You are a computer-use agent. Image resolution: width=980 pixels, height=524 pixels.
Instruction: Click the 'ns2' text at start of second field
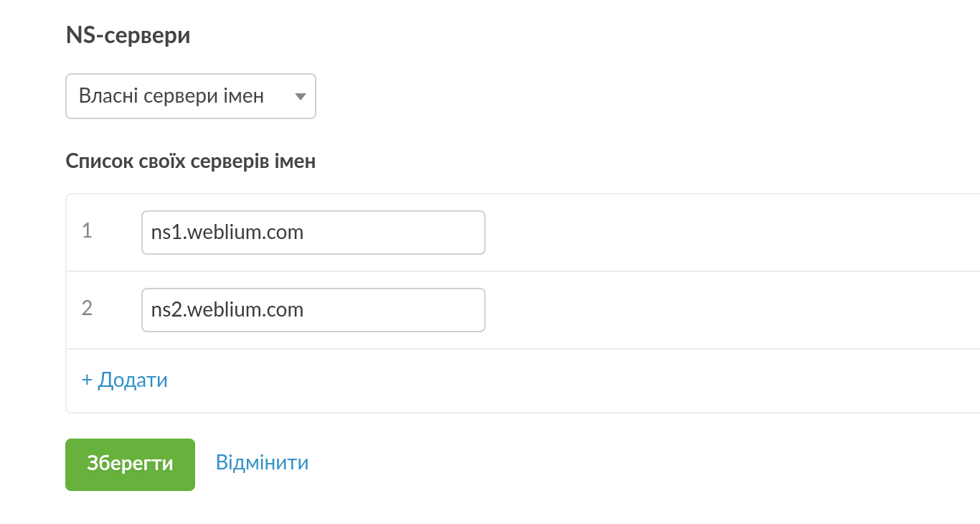164,310
